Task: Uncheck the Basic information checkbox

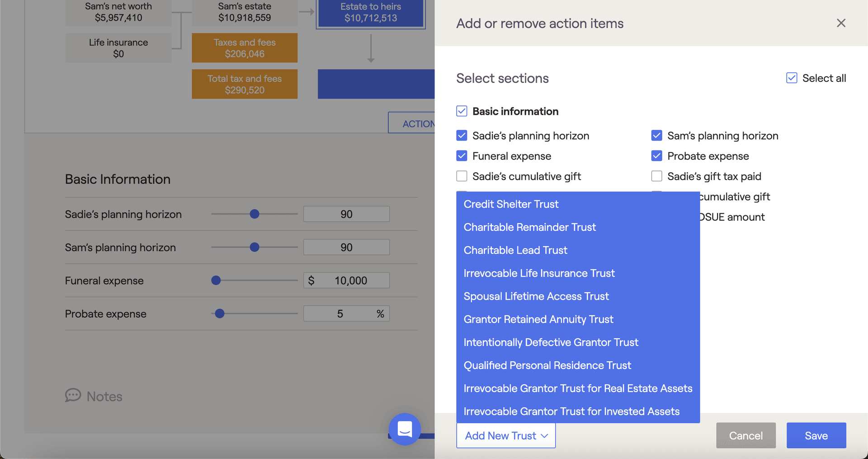Action: 462,111
